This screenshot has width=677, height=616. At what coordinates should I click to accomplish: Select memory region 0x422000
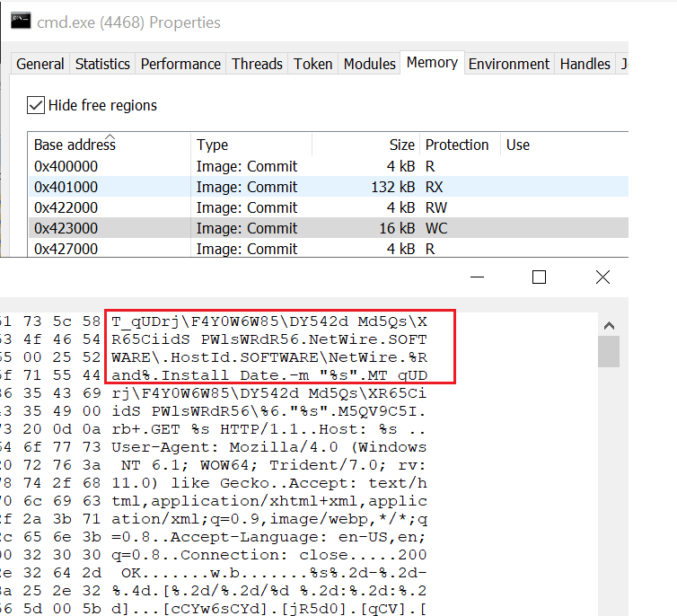[328, 207]
